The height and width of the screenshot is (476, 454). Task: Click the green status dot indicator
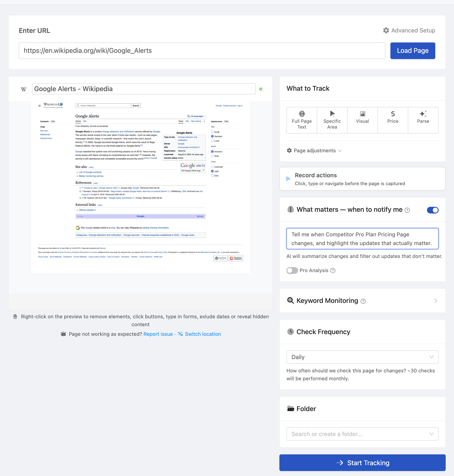point(261,89)
